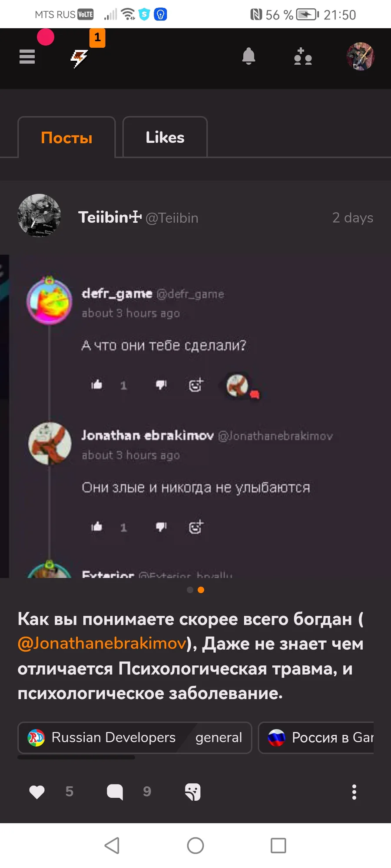Viewport: 391px width, 868px height.
Task: Tap the Android back navigation button
Action: click(112, 845)
